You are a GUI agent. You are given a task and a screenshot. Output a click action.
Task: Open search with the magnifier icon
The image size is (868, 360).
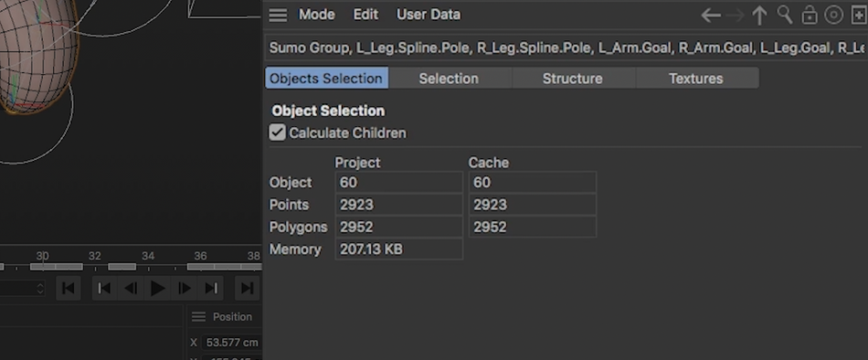[785, 15]
